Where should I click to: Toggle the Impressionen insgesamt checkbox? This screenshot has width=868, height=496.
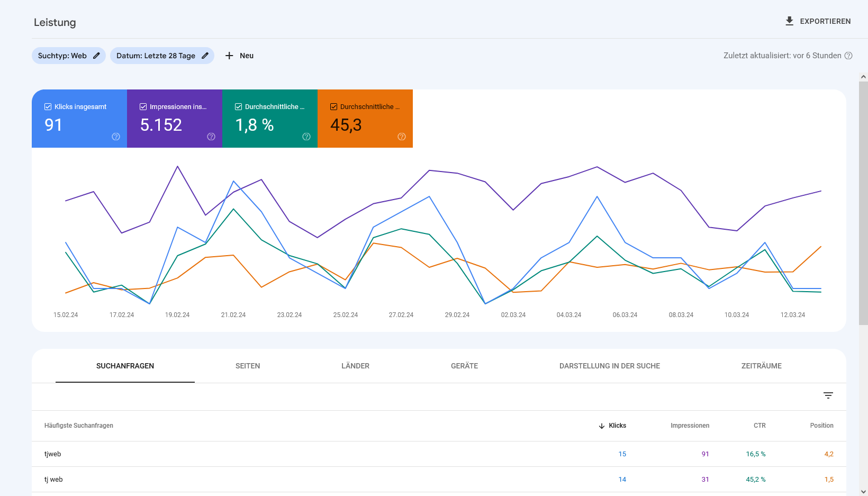click(143, 107)
